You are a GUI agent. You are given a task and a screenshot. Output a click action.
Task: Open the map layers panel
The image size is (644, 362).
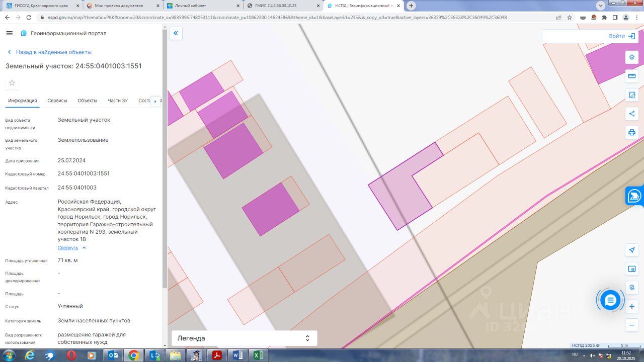632,57
